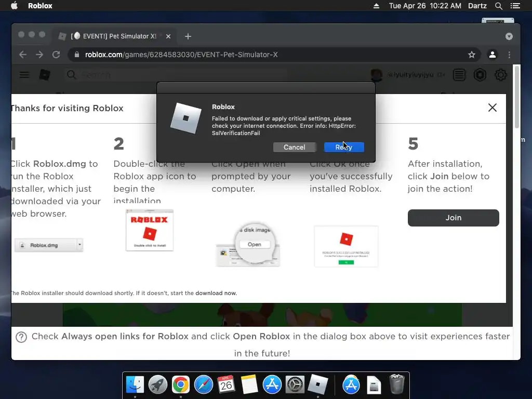Open Spotlight search in menu bar
Screen dimensions: 532x399
pyautogui.click(x=498, y=6)
